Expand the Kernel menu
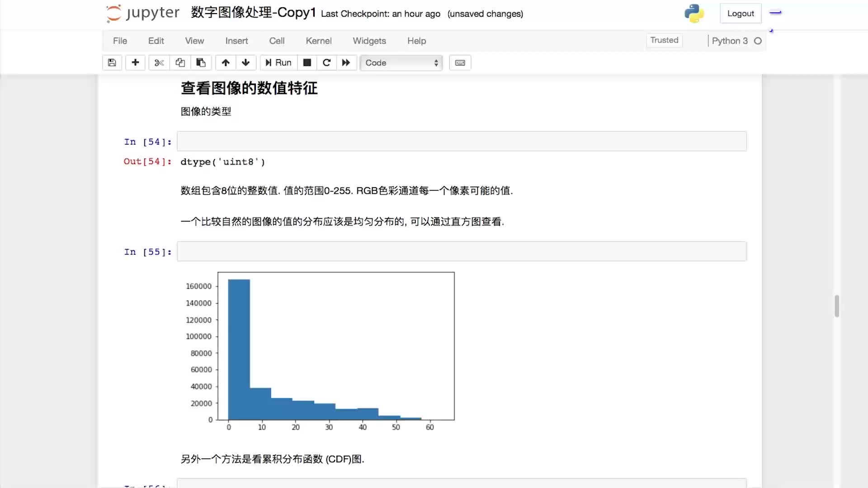This screenshot has width=868, height=488. (318, 41)
